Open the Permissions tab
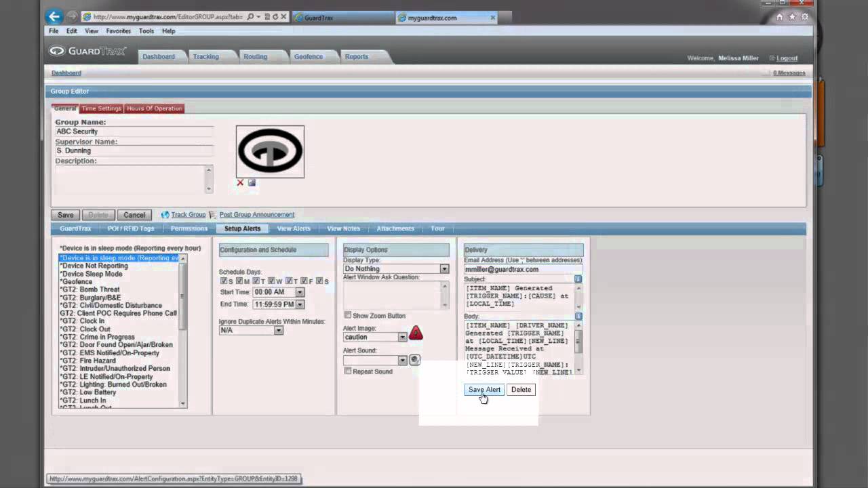The image size is (868, 488). (189, 228)
